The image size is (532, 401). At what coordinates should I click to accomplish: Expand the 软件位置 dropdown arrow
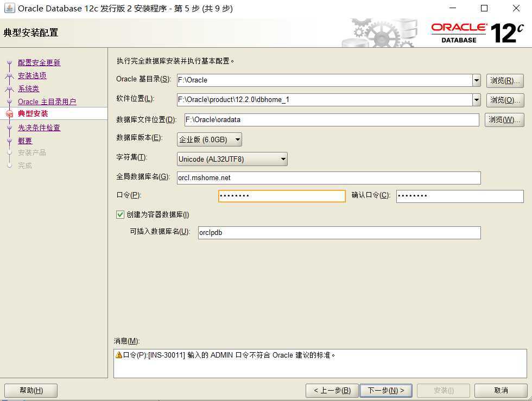click(477, 100)
